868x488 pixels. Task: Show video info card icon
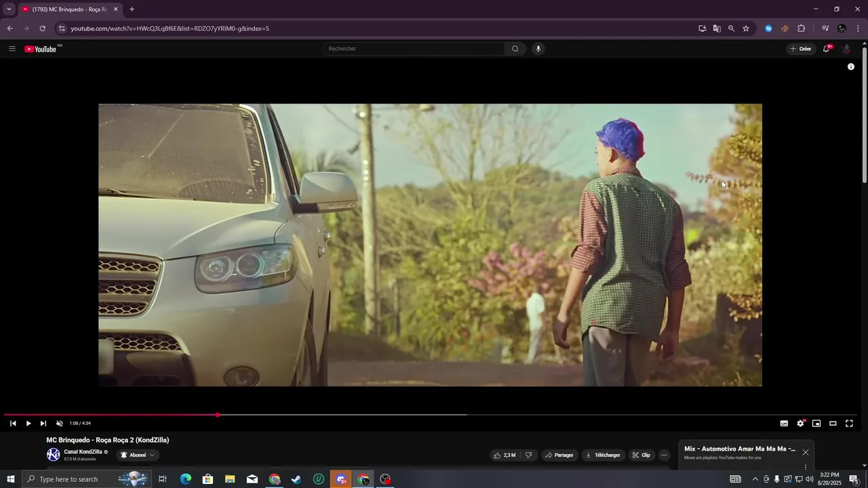click(850, 66)
